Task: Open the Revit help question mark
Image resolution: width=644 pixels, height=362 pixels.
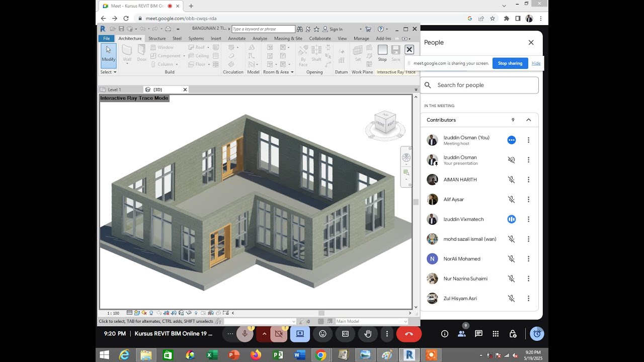Action: [380, 29]
